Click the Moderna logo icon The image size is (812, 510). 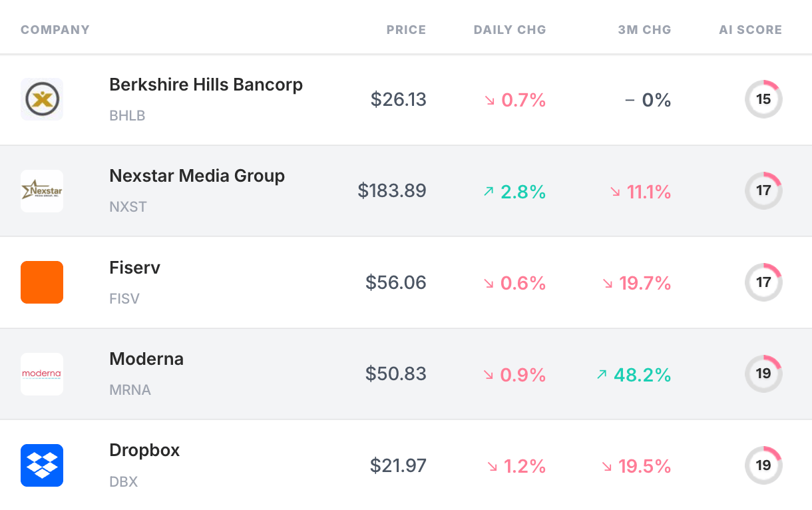click(42, 374)
